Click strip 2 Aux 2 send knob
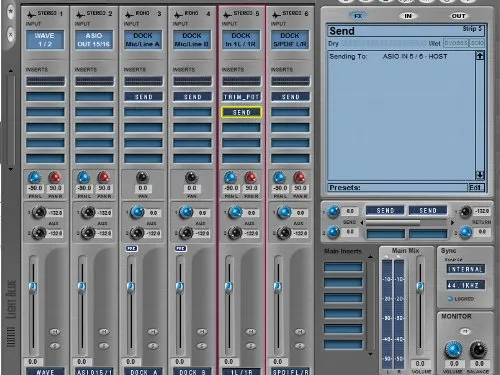The image size is (500, 375). click(x=88, y=233)
